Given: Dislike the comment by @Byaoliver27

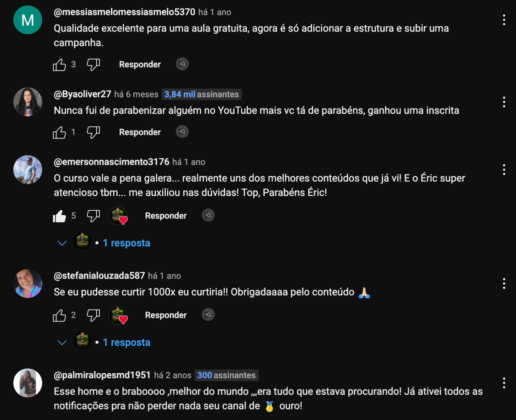Looking at the screenshot, I should [93, 132].
